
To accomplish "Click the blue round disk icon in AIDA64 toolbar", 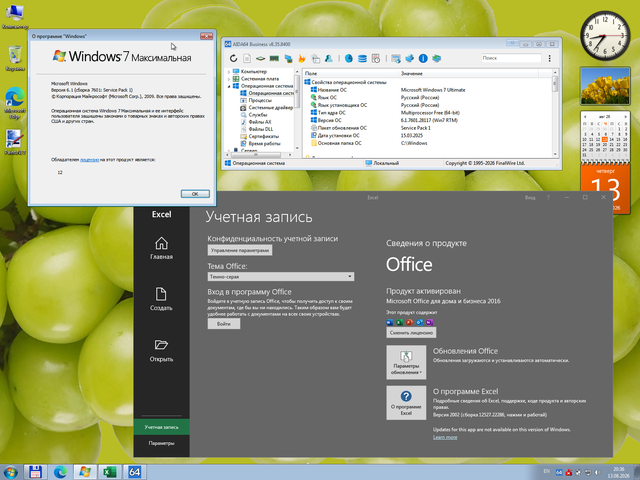I will (349, 58).
